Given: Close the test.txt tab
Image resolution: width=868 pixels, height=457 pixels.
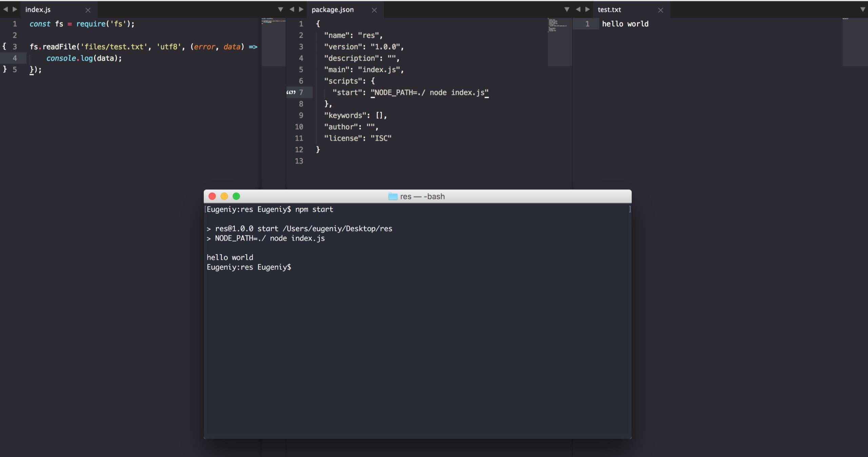Looking at the screenshot, I should pyautogui.click(x=660, y=10).
